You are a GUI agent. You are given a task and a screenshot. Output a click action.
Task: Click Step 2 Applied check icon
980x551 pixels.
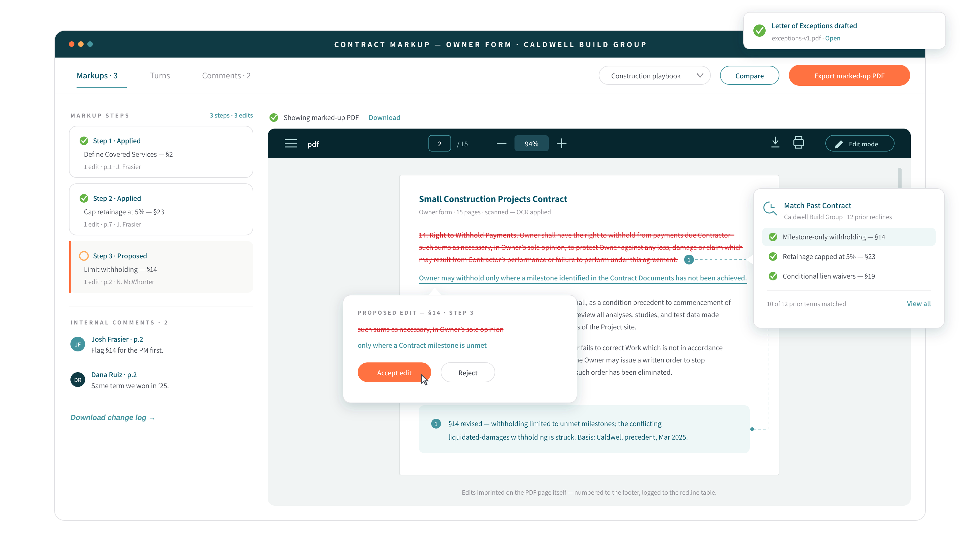[x=84, y=198]
